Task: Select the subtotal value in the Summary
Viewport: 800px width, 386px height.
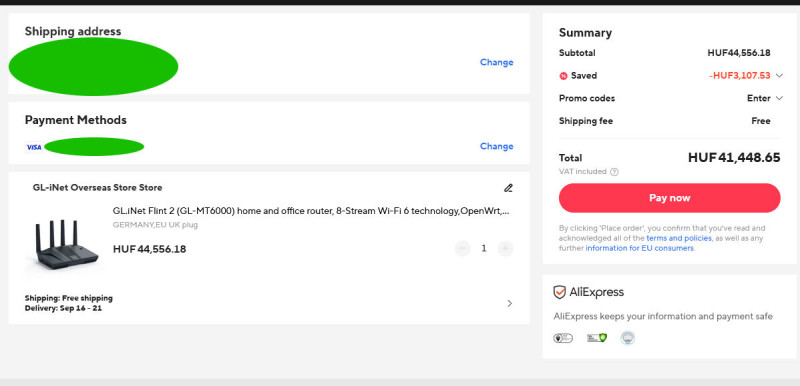Action: tap(739, 53)
